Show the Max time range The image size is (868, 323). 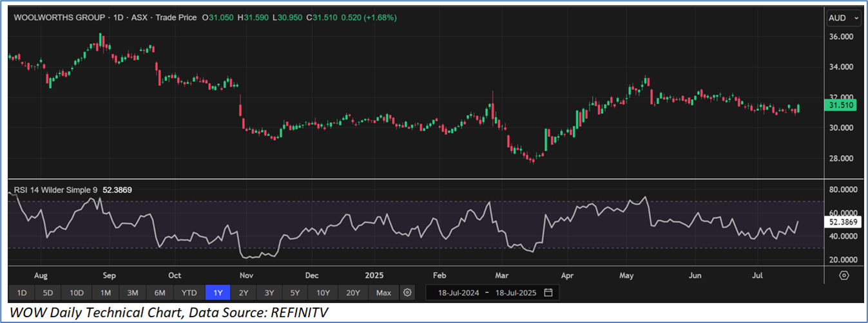coord(383,293)
